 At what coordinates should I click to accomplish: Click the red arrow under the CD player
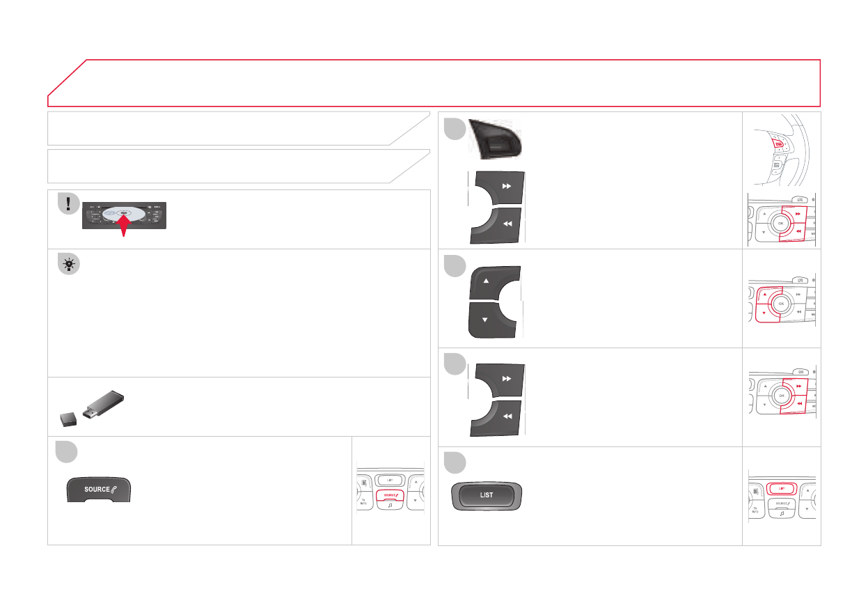click(123, 226)
